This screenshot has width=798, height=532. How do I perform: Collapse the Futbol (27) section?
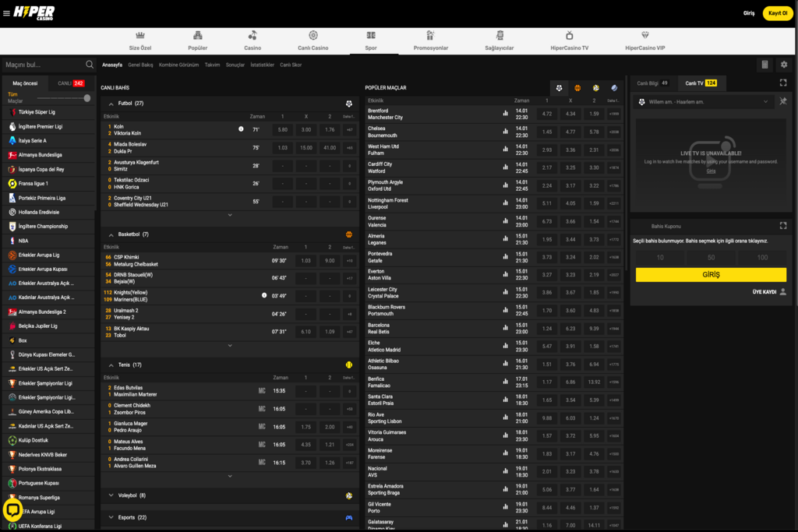(111, 104)
